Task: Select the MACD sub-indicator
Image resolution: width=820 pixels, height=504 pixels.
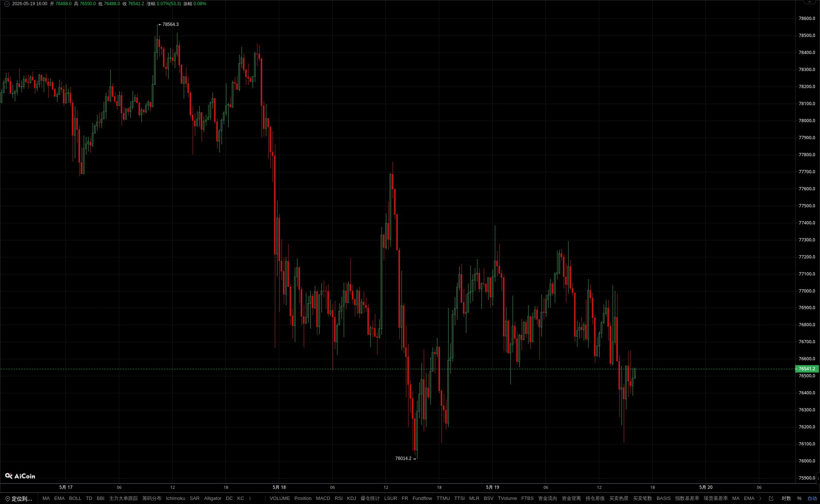Action: click(323, 498)
